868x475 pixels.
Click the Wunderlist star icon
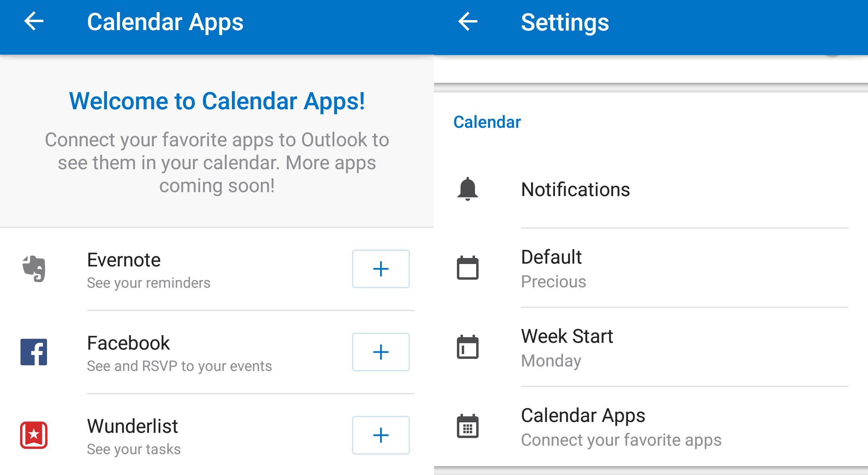click(x=34, y=435)
